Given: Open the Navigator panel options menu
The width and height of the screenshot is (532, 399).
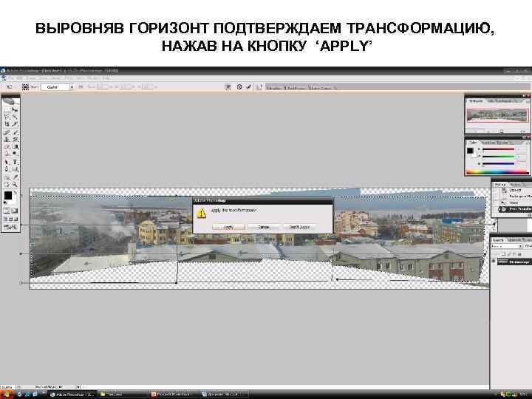Looking at the screenshot, I should [x=528, y=101].
